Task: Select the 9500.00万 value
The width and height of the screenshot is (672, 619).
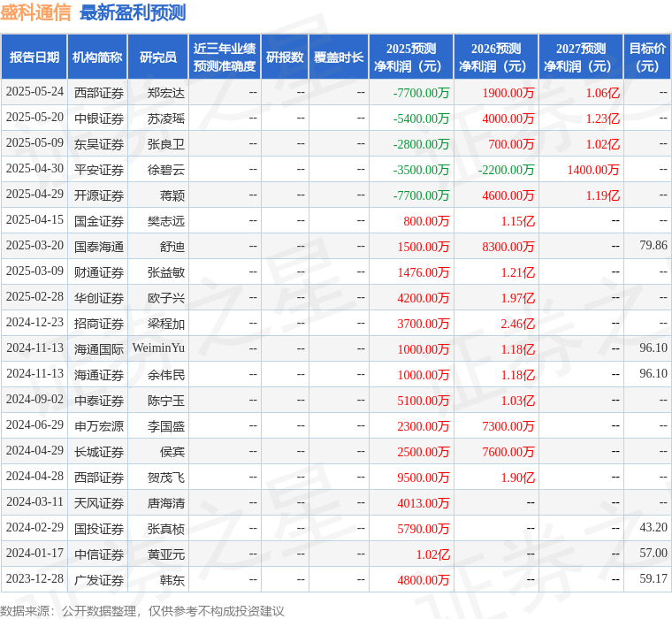Action: pos(423,478)
